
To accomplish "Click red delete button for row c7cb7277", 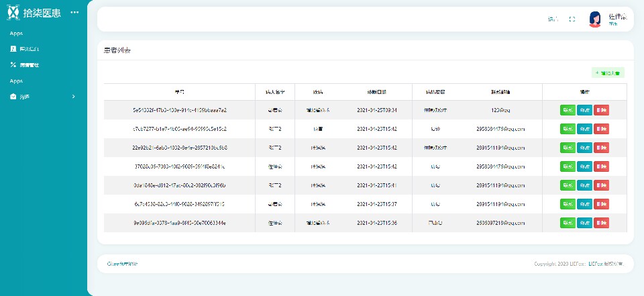I will point(601,129).
